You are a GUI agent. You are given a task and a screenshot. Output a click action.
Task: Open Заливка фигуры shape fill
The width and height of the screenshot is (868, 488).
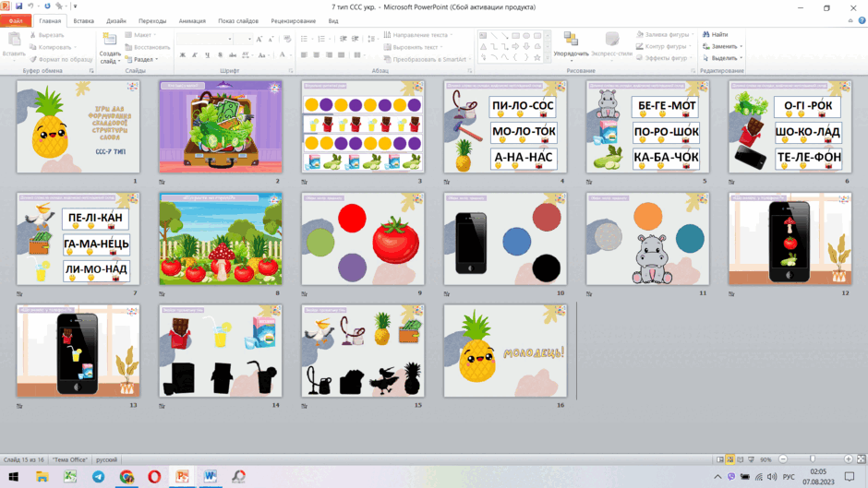coord(665,34)
